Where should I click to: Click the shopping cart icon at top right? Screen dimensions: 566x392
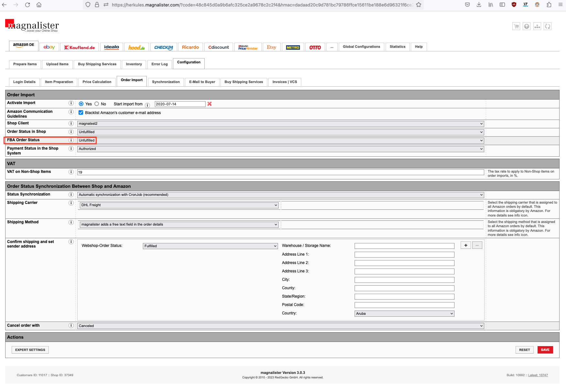pos(516,26)
